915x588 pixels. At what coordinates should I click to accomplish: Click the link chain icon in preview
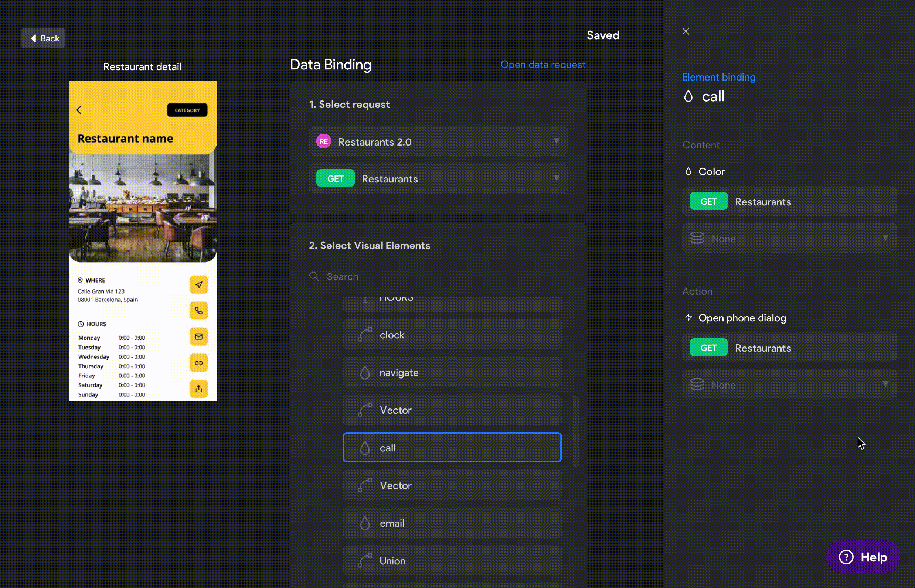(199, 363)
